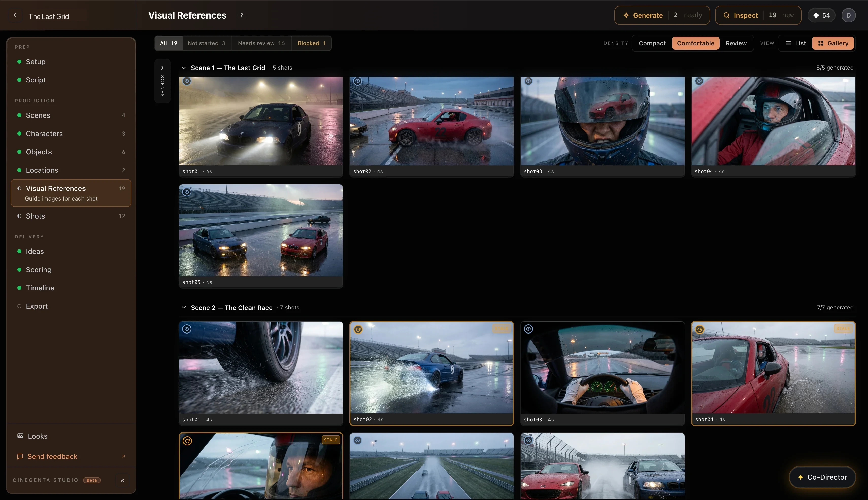The height and width of the screenshot is (500, 868).
Task: Click the STALE badge on the helmet close-up thumbnail
Action: [331, 440]
